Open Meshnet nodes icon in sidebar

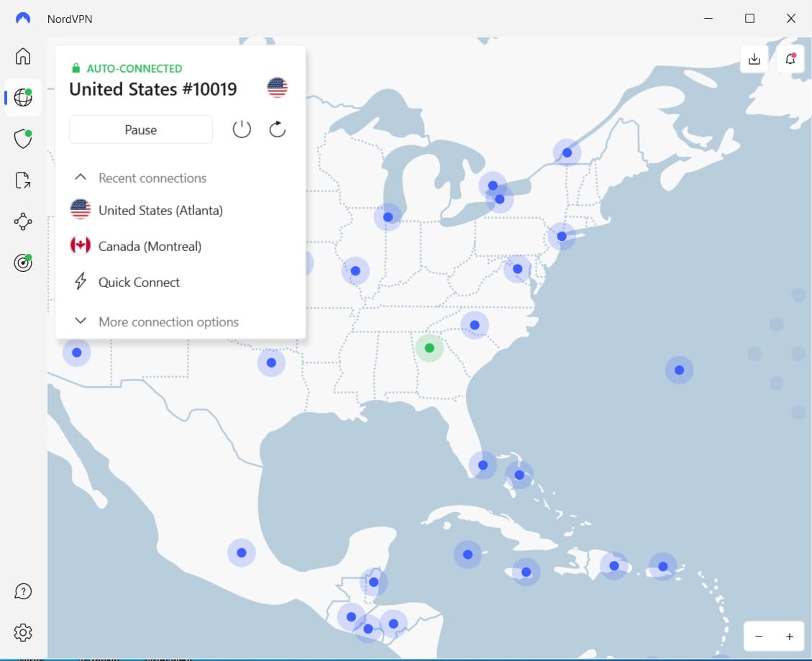click(x=23, y=222)
